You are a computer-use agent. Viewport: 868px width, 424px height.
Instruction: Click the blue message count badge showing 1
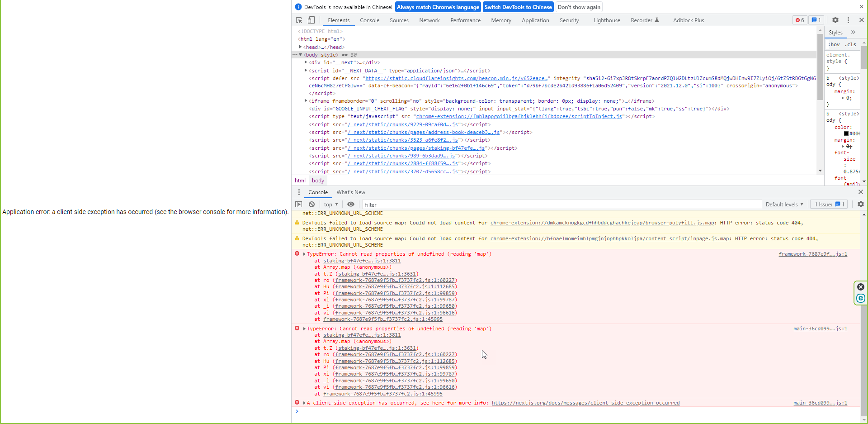(x=816, y=20)
